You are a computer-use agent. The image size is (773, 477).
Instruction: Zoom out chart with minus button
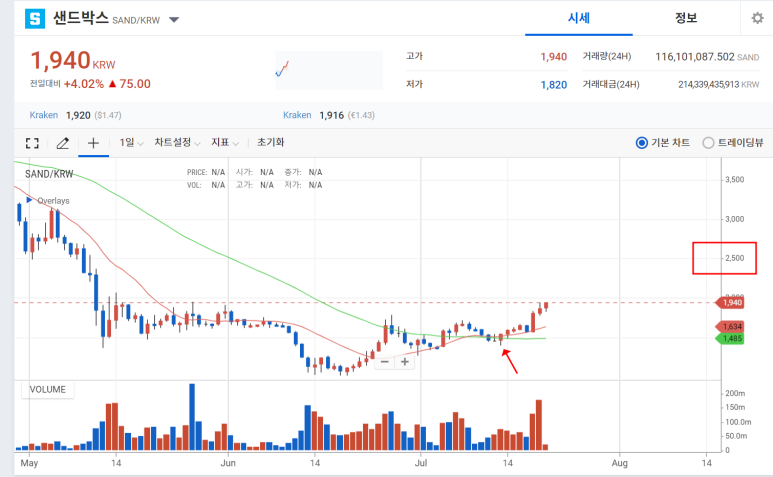coord(385,362)
